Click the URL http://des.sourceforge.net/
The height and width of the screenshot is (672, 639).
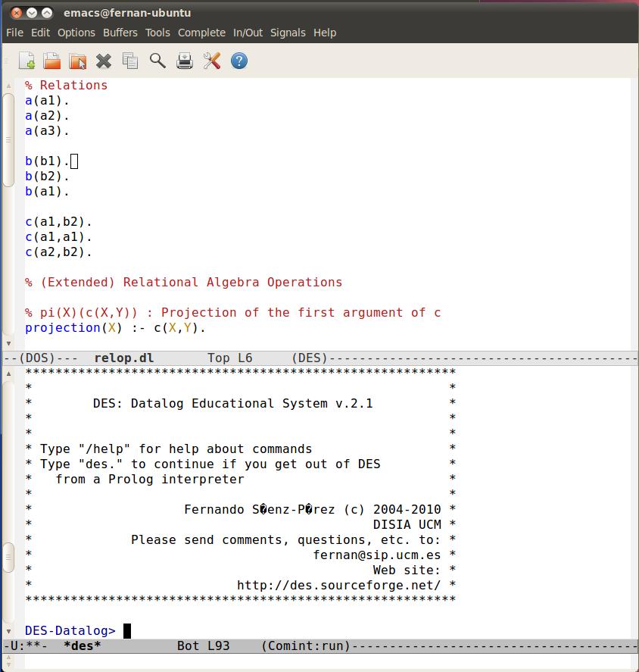339,586
